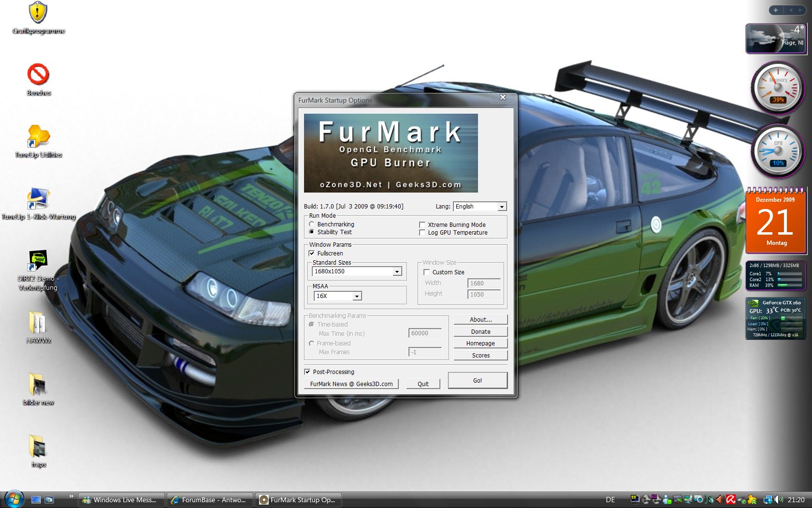Click the CPU gauge gadget

click(778, 151)
